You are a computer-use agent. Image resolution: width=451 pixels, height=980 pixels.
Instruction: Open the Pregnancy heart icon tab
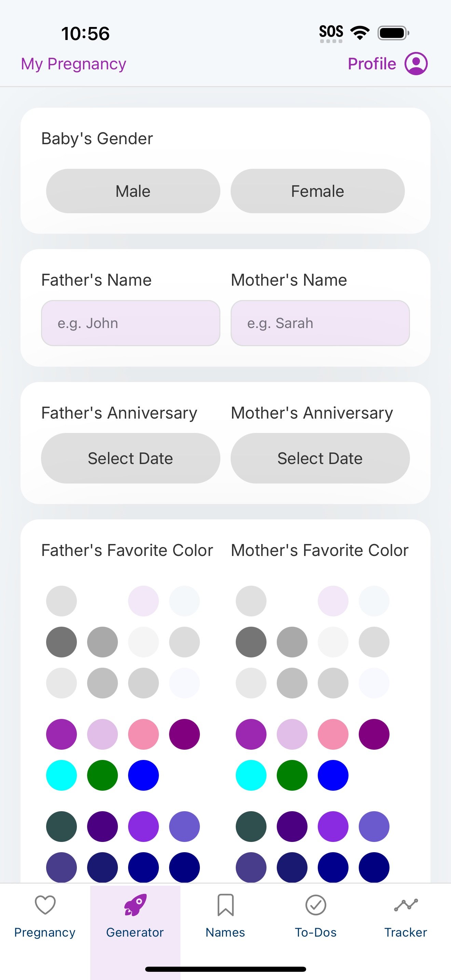(45, 905)
